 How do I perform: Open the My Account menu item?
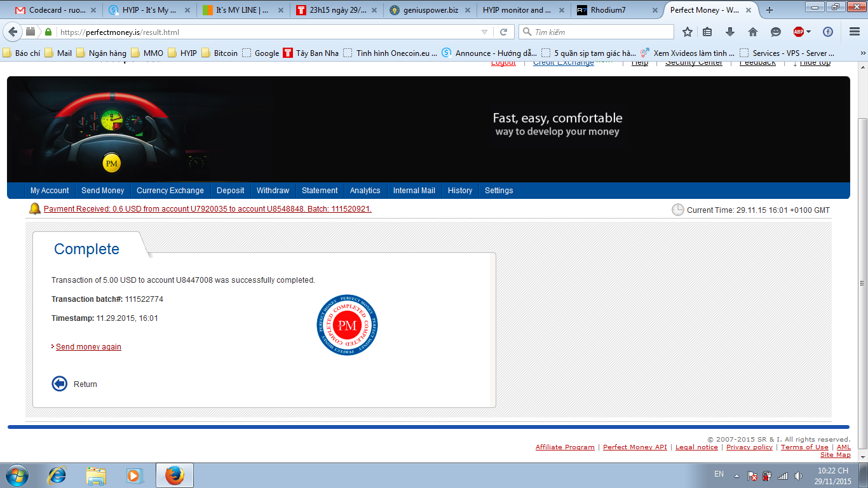coord(50,191)
